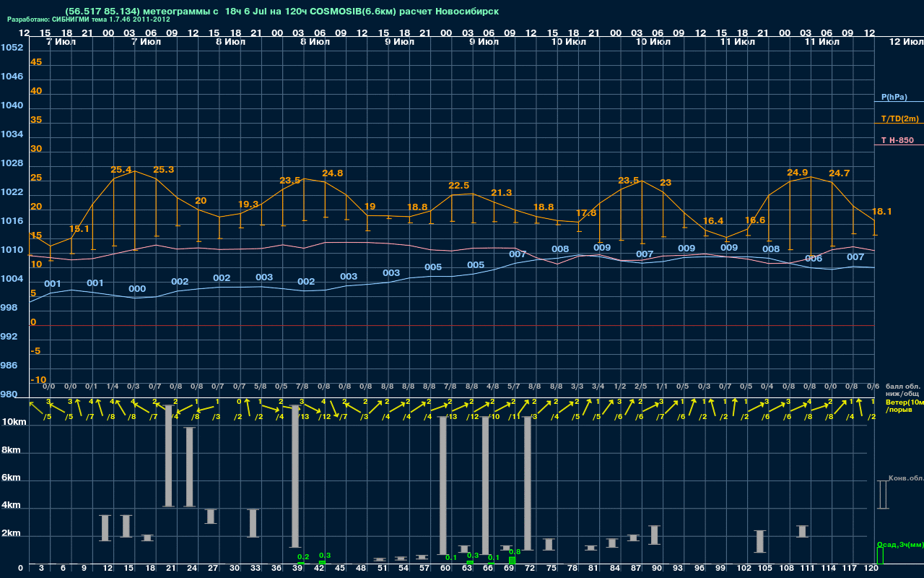Select the P(hPa) legend label
Viewport: 924px width, 578px height.
(x=894, y=97)
